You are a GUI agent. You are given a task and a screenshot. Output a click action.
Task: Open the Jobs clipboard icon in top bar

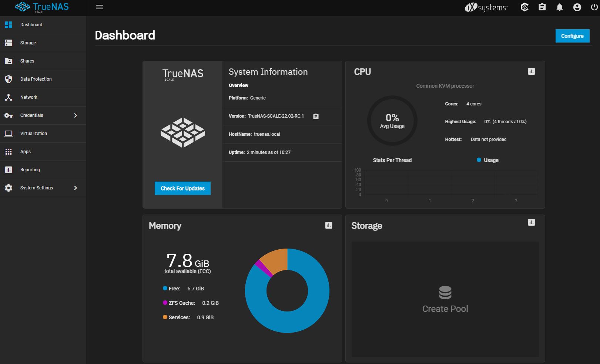[x=542, y=7]
